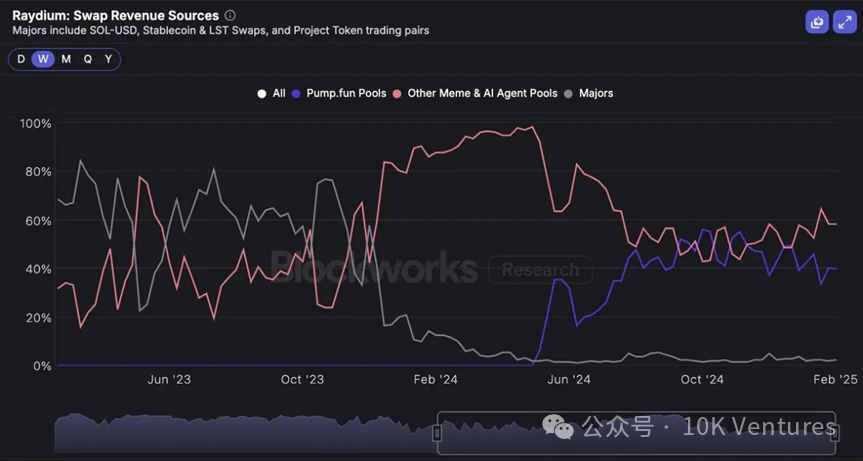Switch to Monthly (M) interval
Screen dimensions: 863x461
coord(66,59)
